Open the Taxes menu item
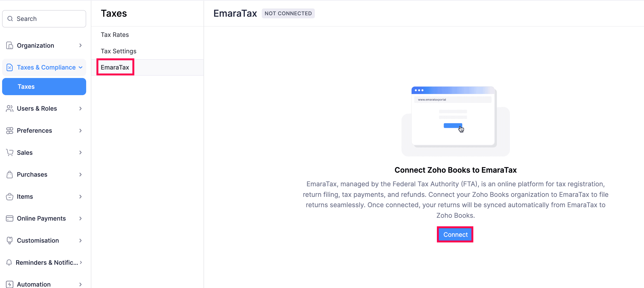 pyautogui.click(x=26, y=86)
